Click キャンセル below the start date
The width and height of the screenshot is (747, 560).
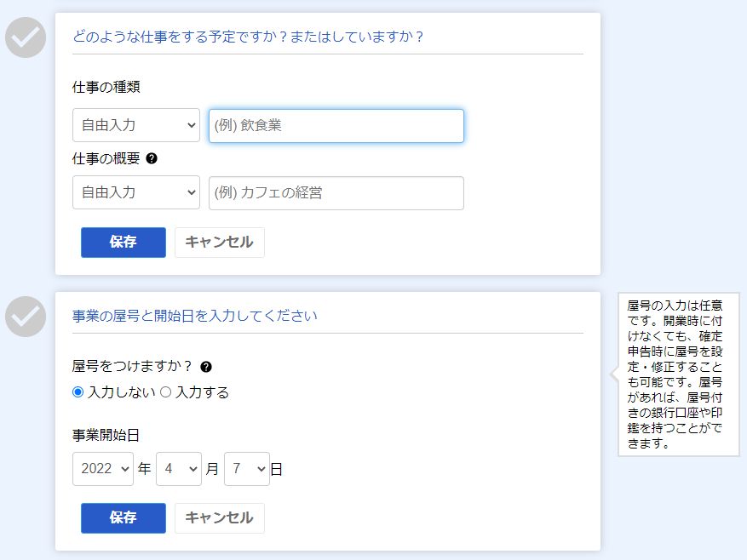click(x=220, y=518)
